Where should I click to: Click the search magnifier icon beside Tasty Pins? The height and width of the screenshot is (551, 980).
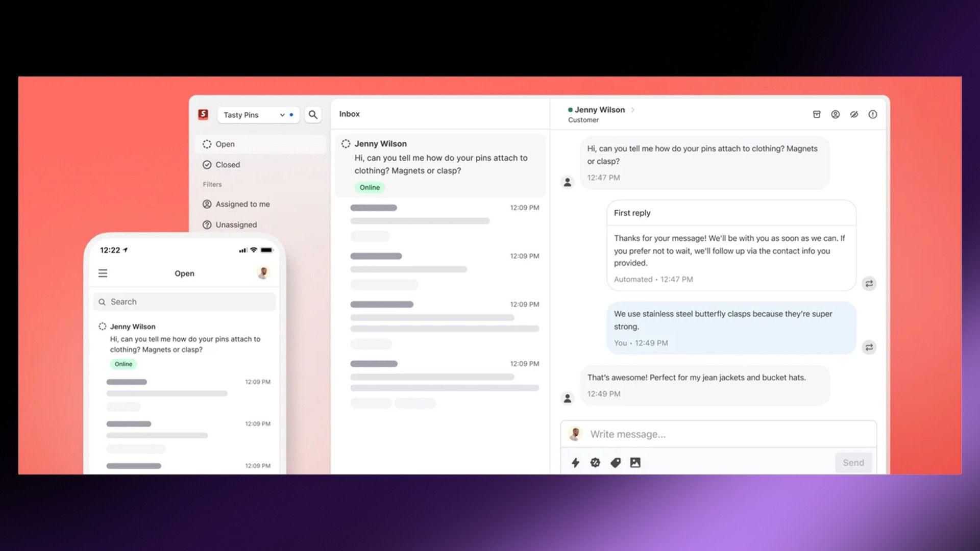pyautogui.click(x=313, y=115)
